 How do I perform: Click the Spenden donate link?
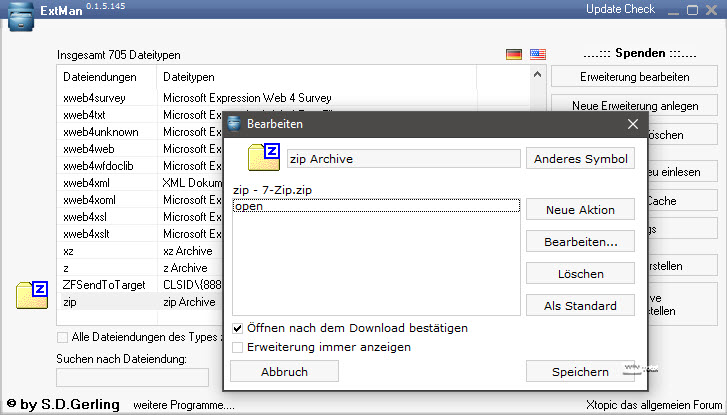click(x=640, y=53)
